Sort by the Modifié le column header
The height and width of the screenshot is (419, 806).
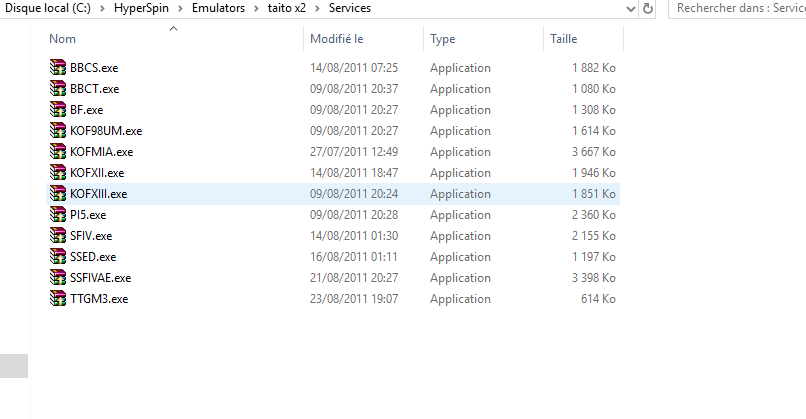(337, 39)
